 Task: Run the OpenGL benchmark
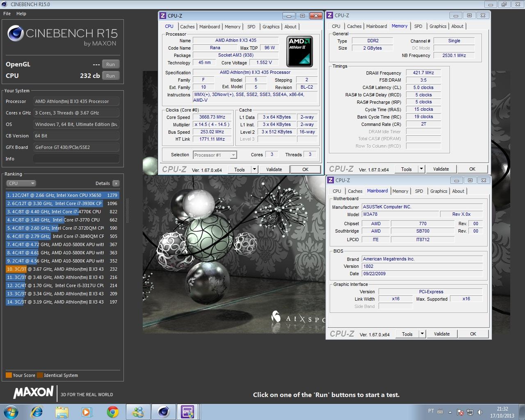coord(111,64)
